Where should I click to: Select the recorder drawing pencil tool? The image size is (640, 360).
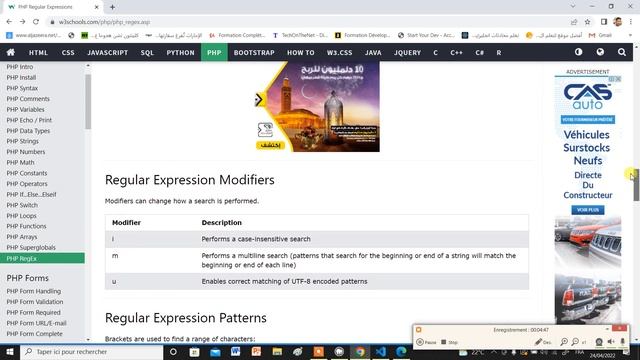543,342
